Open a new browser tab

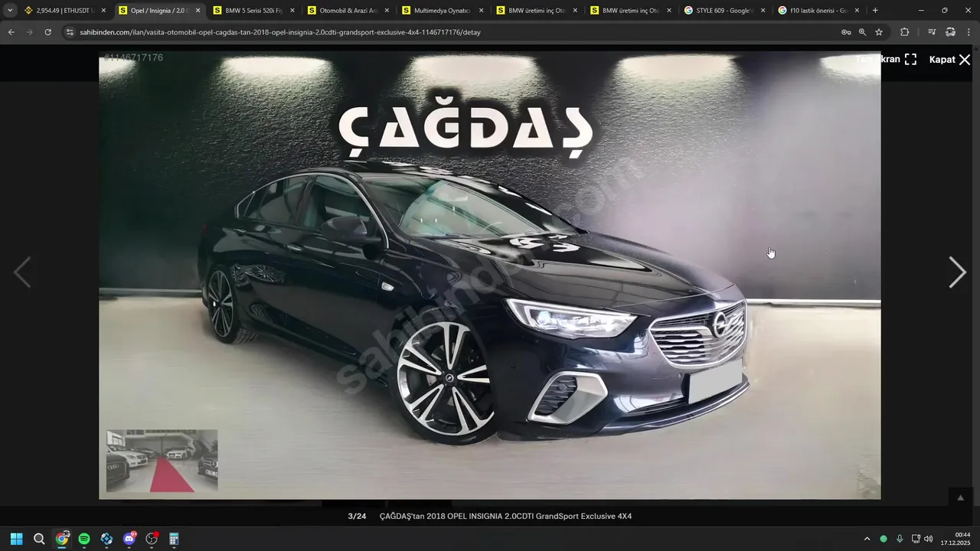pos(875,11)
